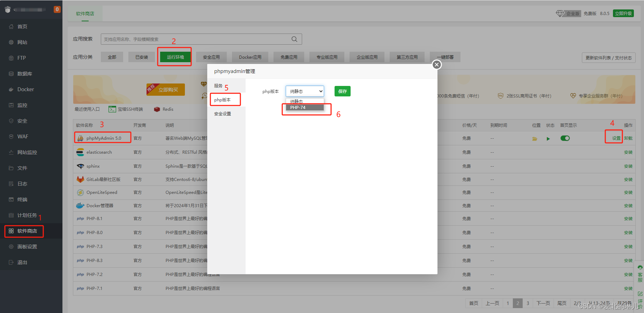Go to 尾页 in pagination

(x=562, y=303)
